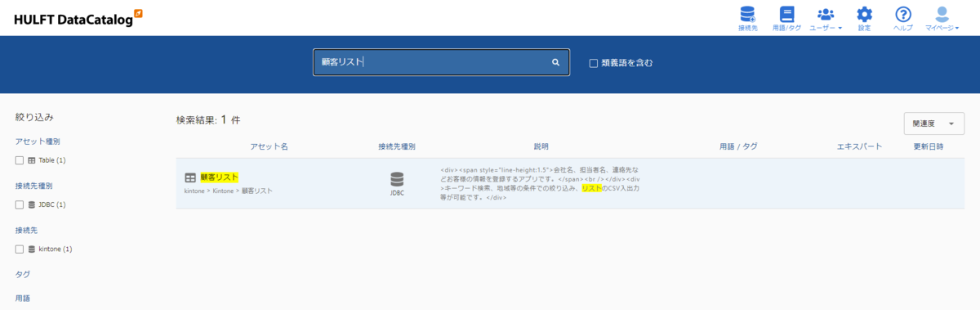The image size is (980, 310).
Task: Open the ユーザー menu
Action: [x=826, y=18]
